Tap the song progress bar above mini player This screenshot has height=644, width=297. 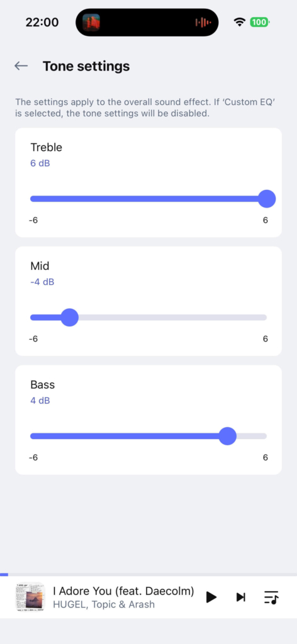pyautogui.click(x=148, y=574)
